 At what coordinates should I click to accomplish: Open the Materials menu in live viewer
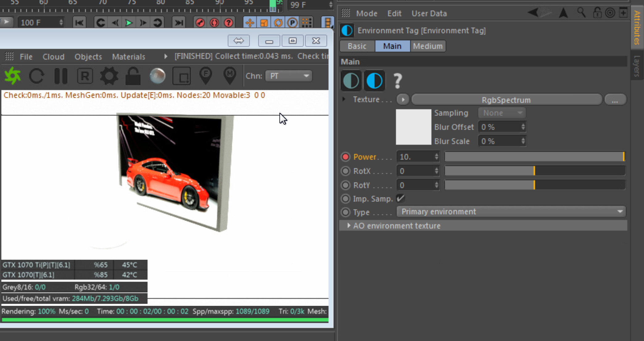[128, 57]
